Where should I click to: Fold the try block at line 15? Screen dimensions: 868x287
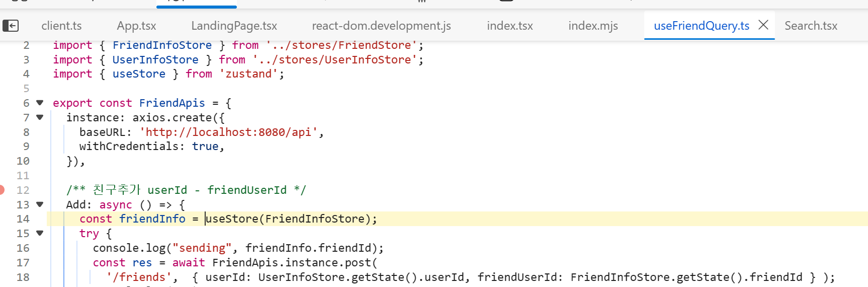40,233
